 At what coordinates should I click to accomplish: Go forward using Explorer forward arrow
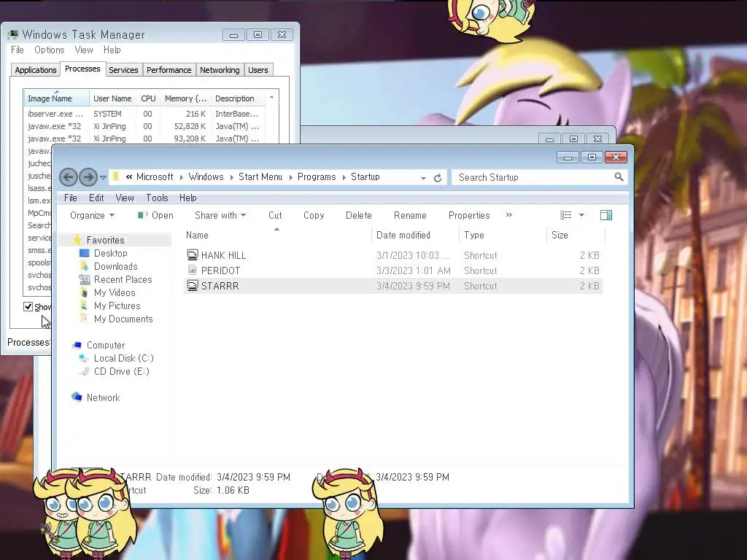click(88, 177)
